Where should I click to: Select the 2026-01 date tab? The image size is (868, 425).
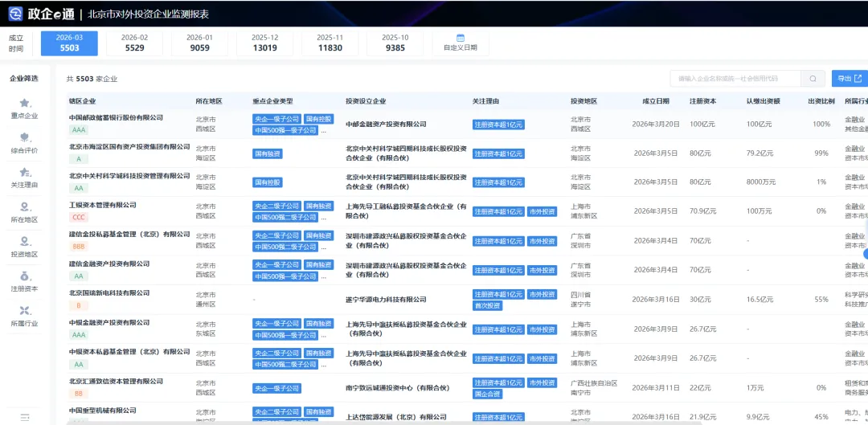(x=199, y=43)
